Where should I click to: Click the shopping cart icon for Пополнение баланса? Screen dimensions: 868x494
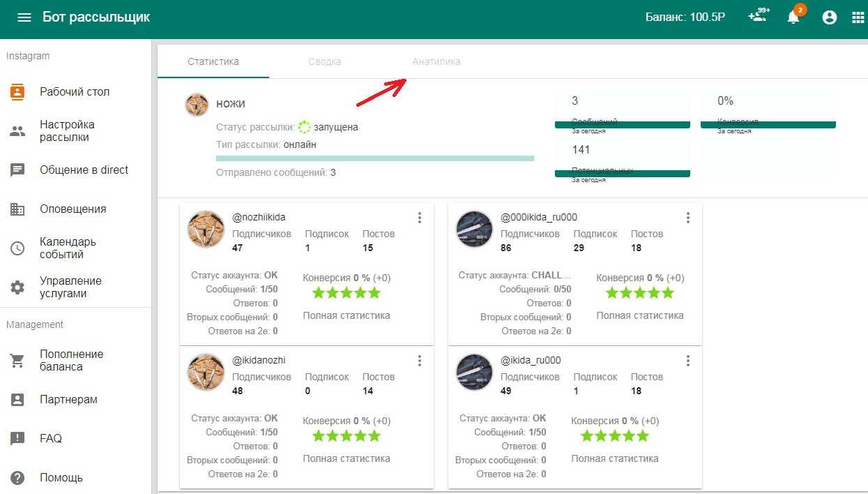pyautogui.click(x=17, y=361)
